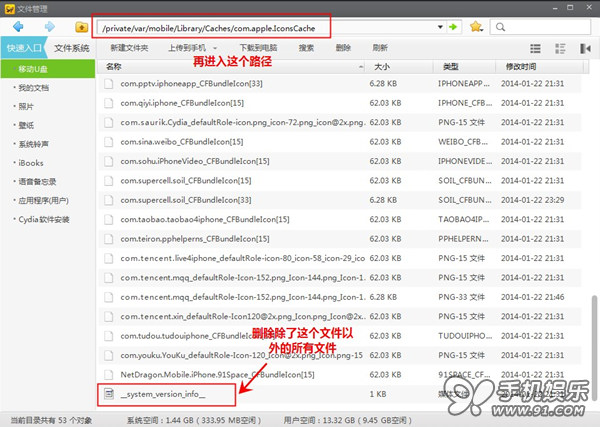Click file icon of com.sohu.iPhoneVideo_CFBundleIcon[15]
Viewport: 600px width, 427px height.
click(x=109, y=161)
